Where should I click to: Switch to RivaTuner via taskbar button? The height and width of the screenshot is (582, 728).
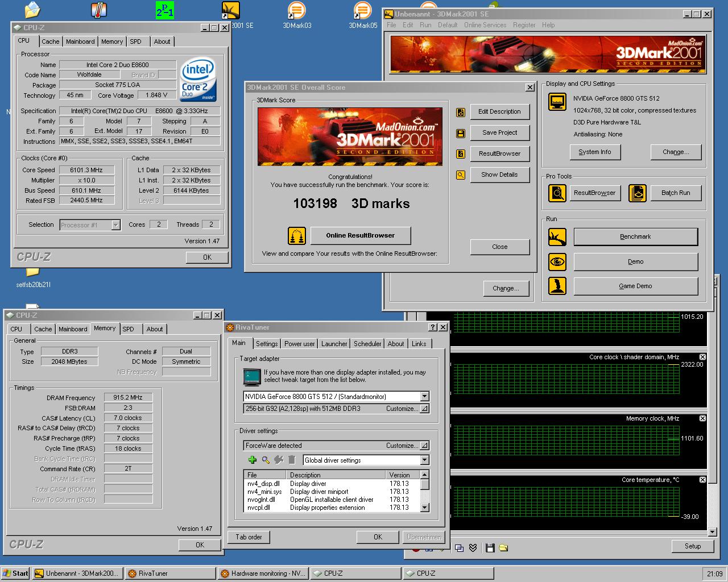(169, 573)
